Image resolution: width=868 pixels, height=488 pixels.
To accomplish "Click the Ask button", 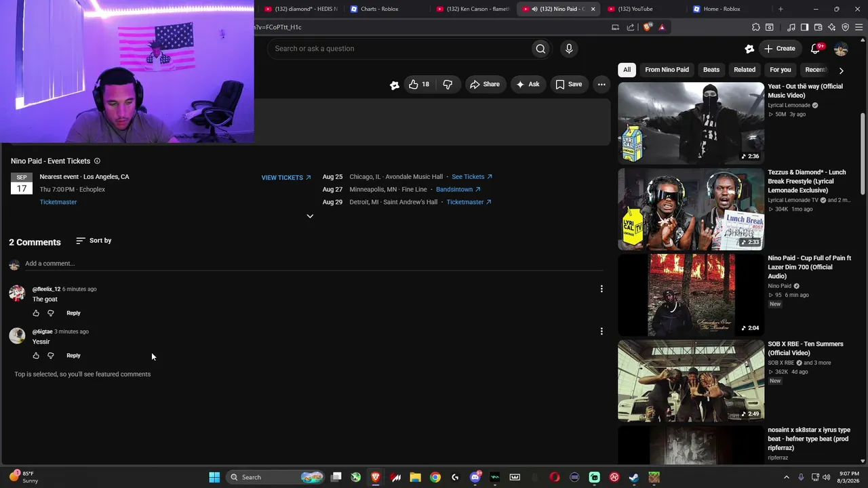I will 528,84.
